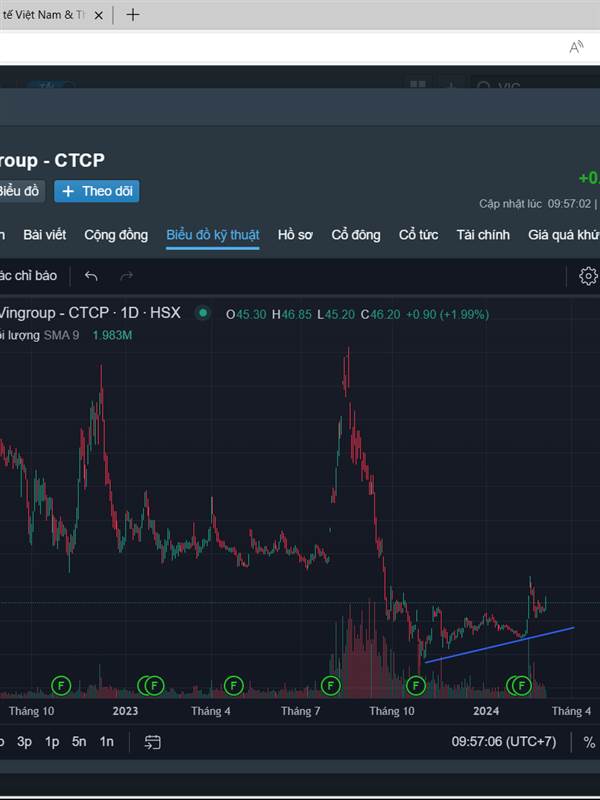The height and width of the screenshot is (800, 600).
Task: Open a new browser tab
Action: tap(133, 15)
